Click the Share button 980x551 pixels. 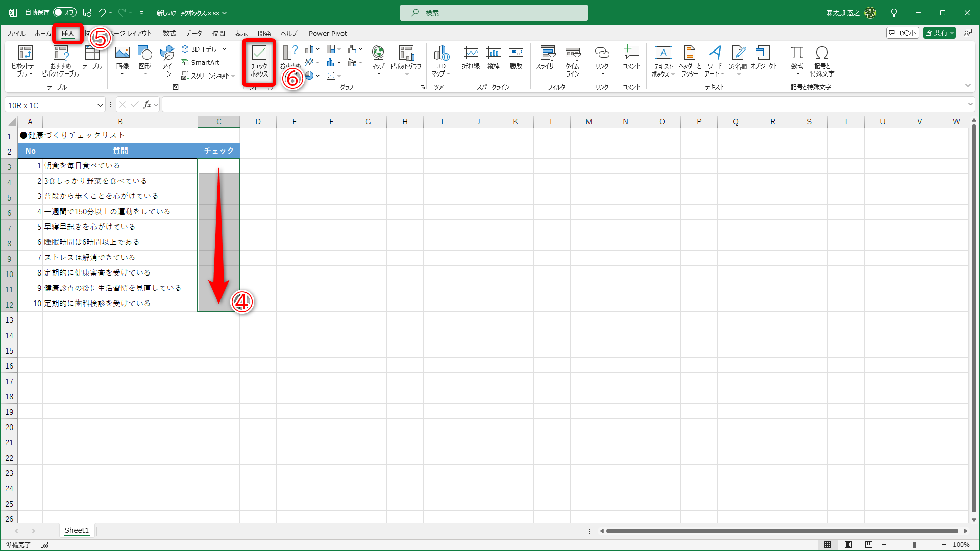tap(937, 33)
